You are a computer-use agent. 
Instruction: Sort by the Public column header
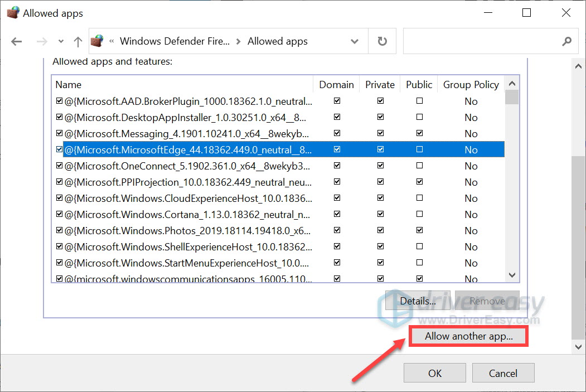(x=419, y=85)
